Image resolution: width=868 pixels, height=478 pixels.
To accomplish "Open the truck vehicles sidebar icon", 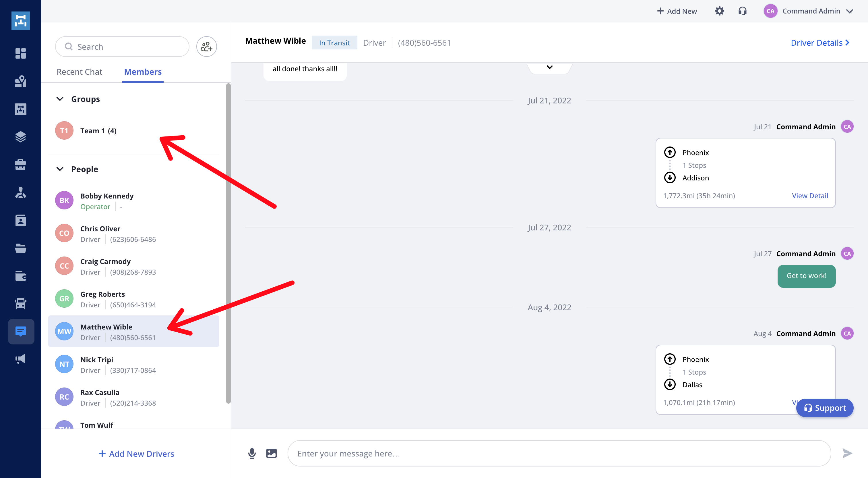I will [x=21, y=304].
